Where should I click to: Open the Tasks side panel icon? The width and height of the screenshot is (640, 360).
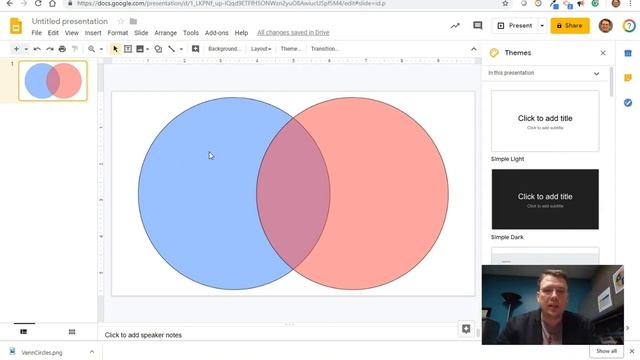(x=628, y=102)
